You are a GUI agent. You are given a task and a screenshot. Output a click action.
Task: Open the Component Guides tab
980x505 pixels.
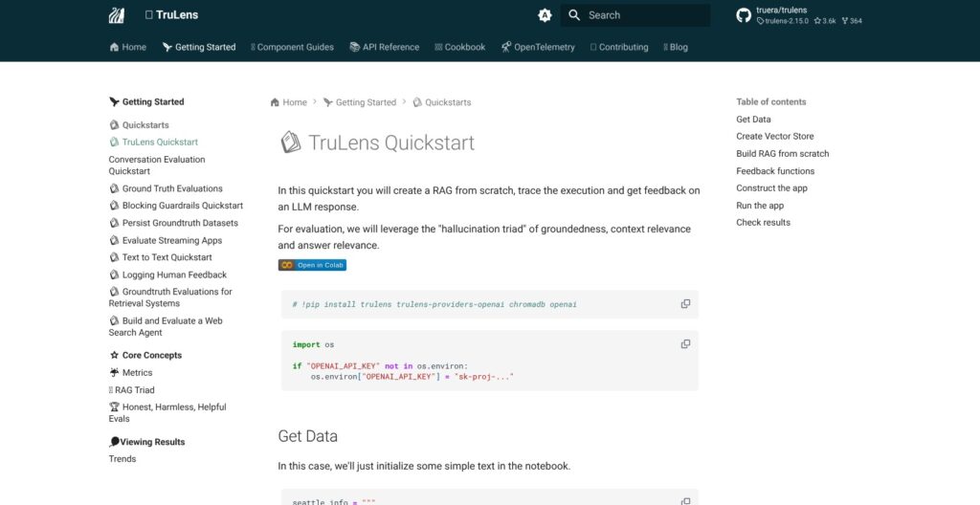coord(292,47)
